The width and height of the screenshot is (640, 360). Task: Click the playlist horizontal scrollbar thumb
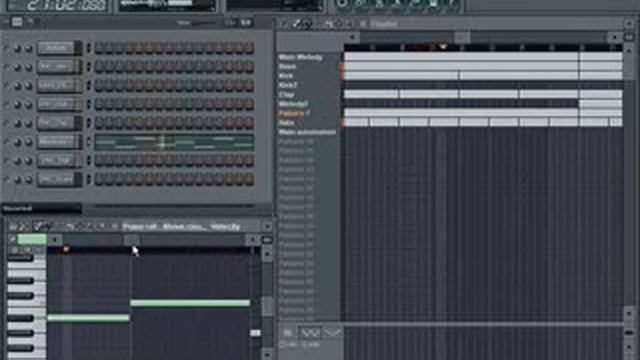click(x=462, y=37)
